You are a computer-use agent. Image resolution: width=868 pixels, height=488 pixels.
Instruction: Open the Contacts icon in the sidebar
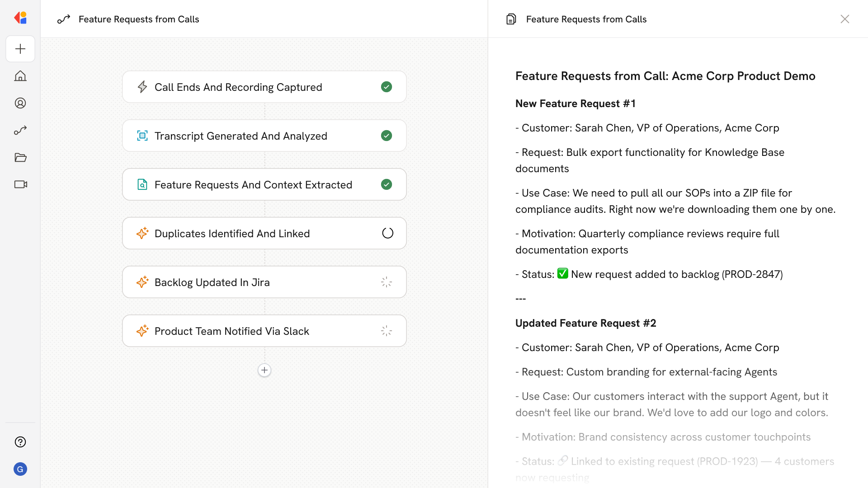click(20, 103)
